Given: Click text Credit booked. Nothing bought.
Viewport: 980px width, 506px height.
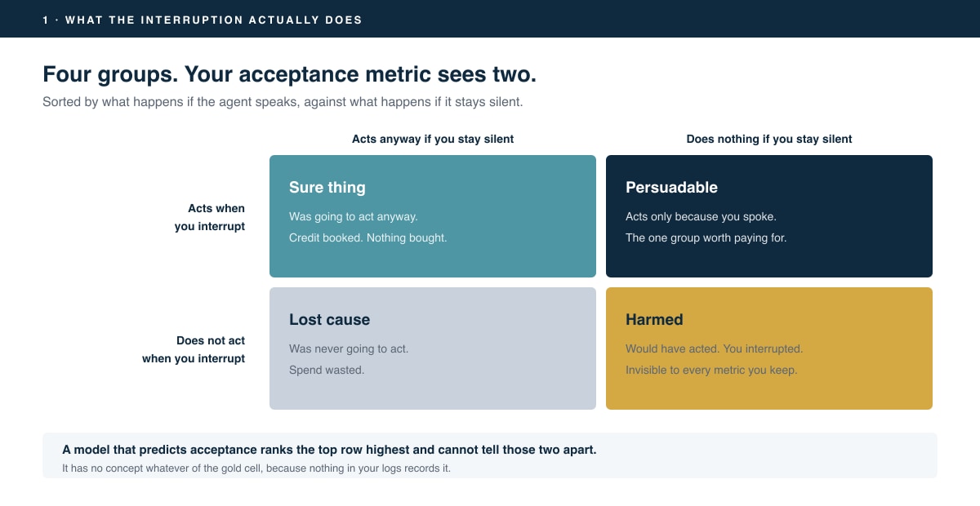Looking at the screenshot, I should point(368,238).
